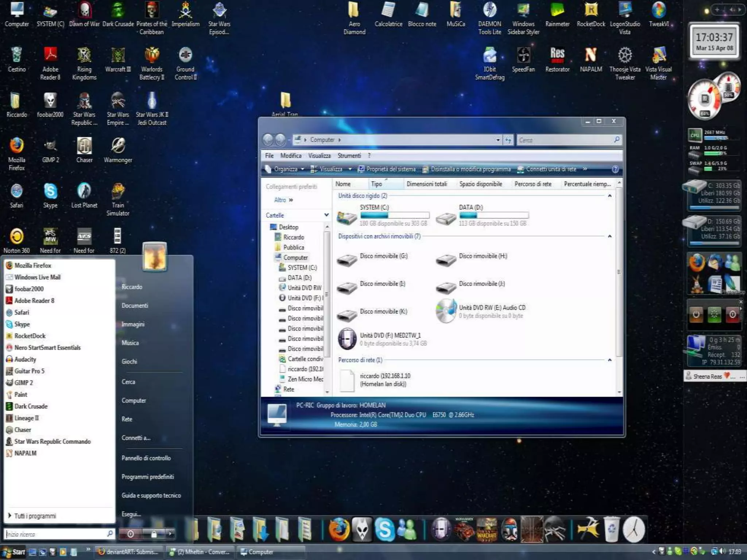Collapse the Unità disco rigido group
Screen dimensions: 747x560
(x=609, y=196)
